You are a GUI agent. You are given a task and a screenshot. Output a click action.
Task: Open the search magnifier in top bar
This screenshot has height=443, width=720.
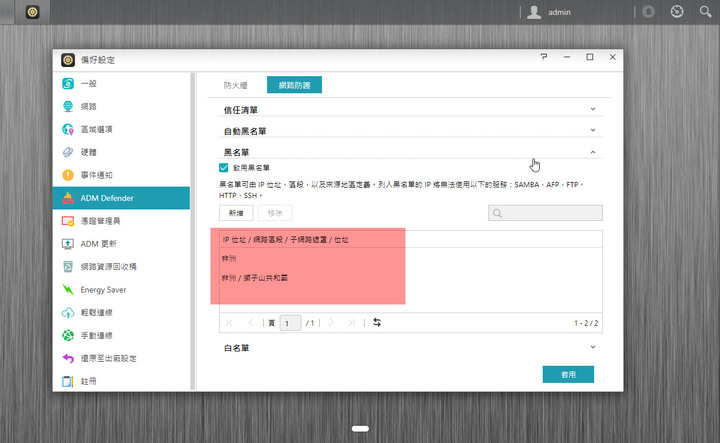(x=705, y=11)
